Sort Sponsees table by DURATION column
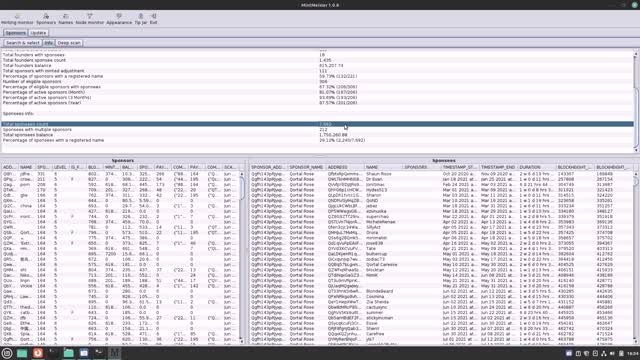The image size is (640, 360). [537, 167]
